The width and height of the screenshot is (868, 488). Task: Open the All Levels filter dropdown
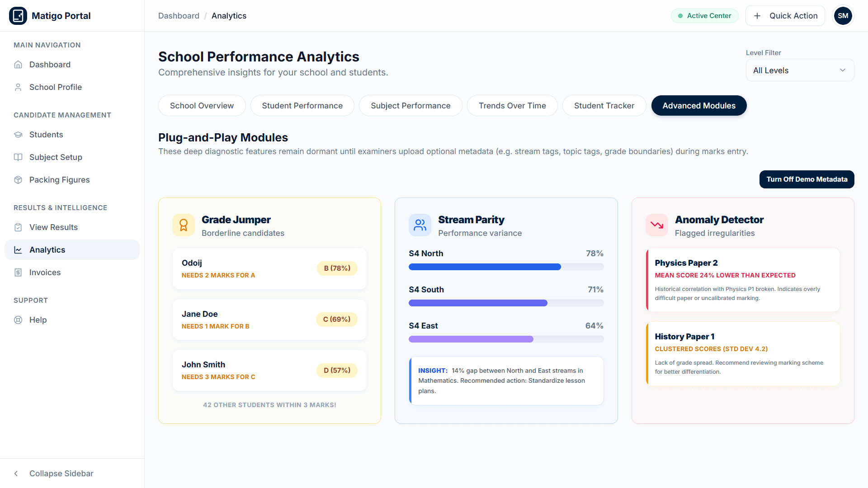[x=800, y=70]
